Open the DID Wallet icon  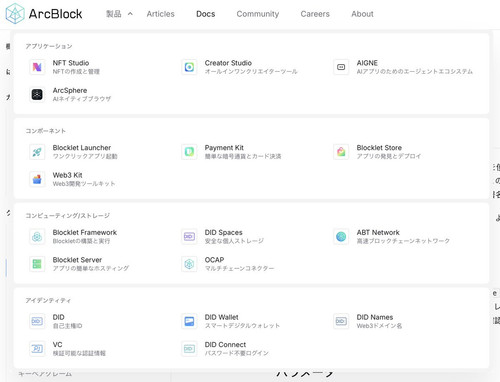tap(189, 321)
